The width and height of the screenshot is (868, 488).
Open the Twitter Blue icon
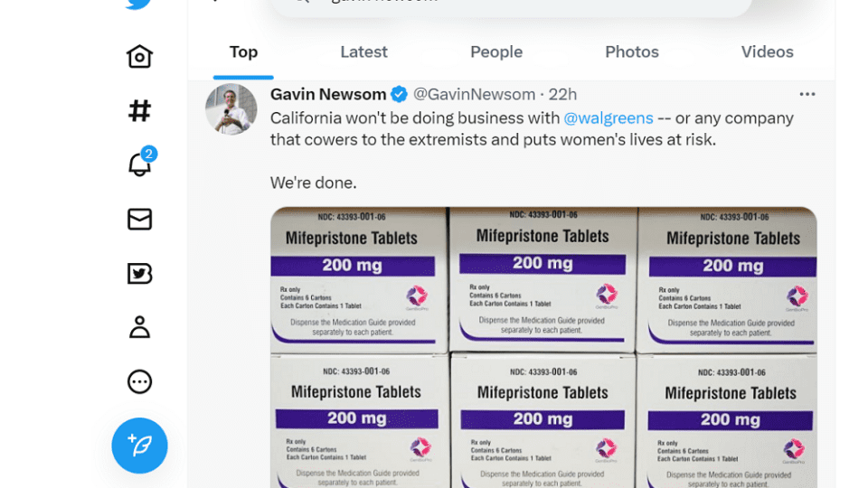139,274
